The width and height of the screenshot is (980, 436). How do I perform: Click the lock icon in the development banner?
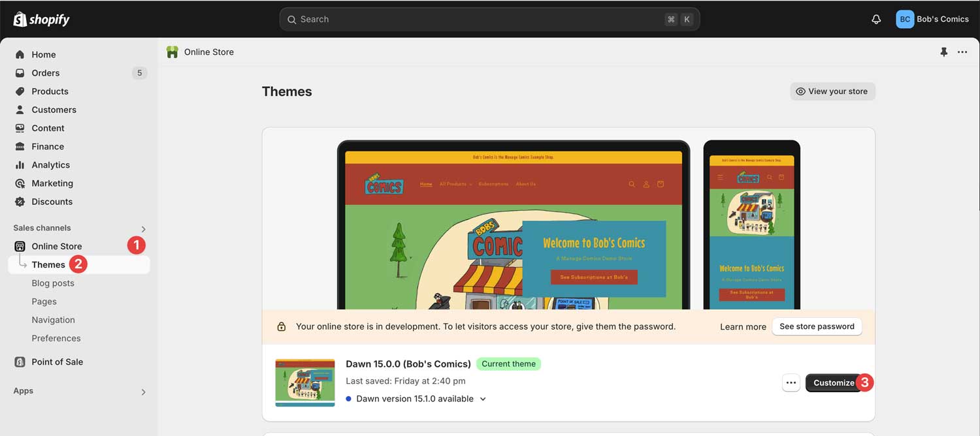coord(282,326)
